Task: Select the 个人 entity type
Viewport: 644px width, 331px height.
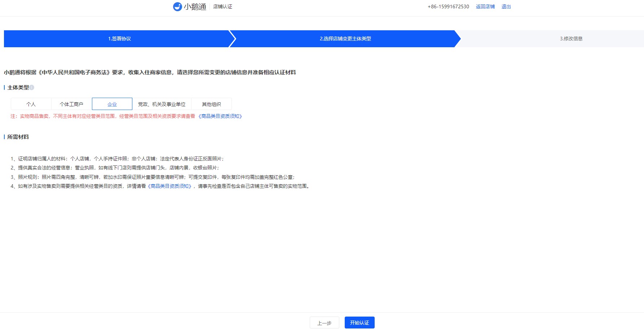Action: [31, 104]
